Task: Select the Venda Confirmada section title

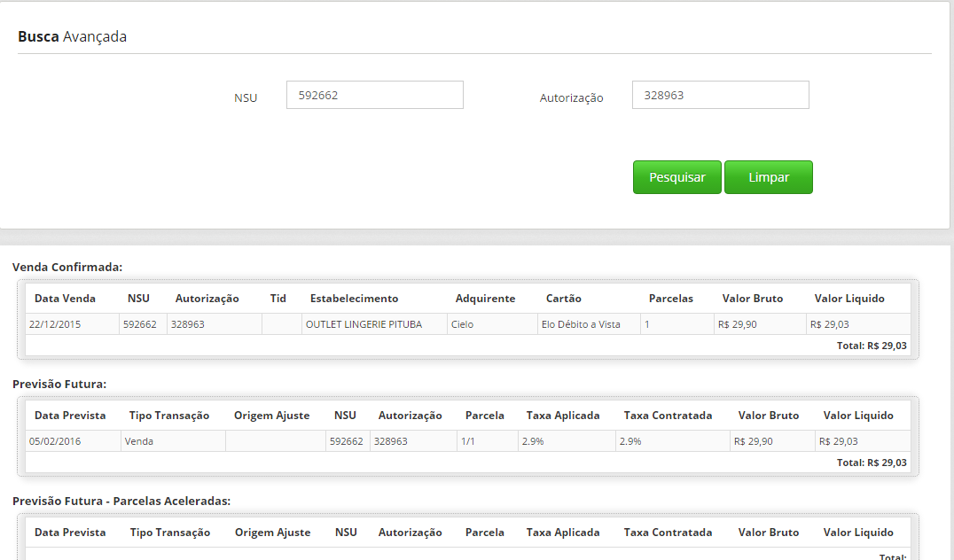Action: click(67, 267)
